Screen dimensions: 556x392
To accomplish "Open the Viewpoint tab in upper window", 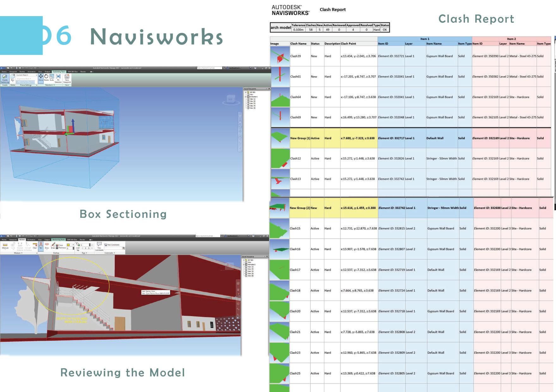I will 13,72.
